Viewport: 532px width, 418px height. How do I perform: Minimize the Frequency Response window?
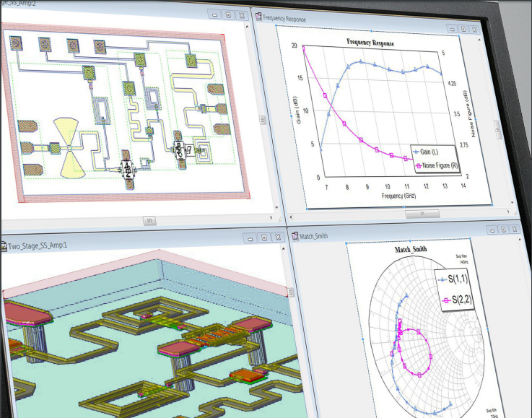(452, 29)
